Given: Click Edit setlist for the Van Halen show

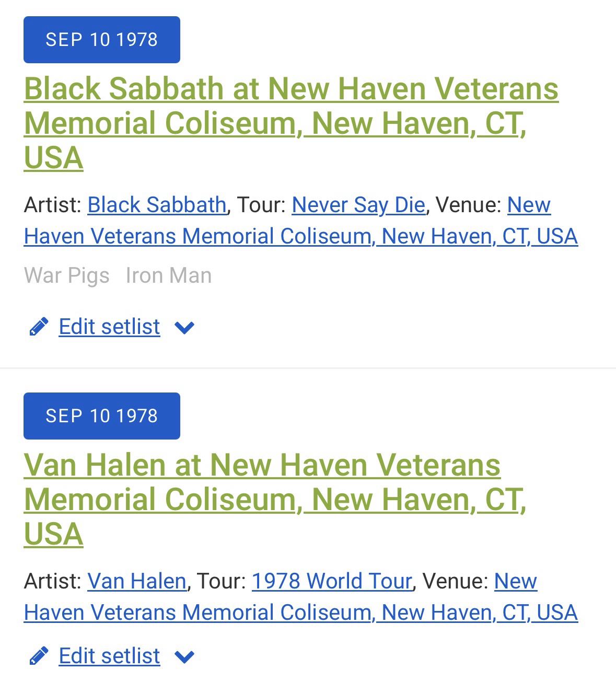Looking at the screenshot, I should (x=109, y=656).
